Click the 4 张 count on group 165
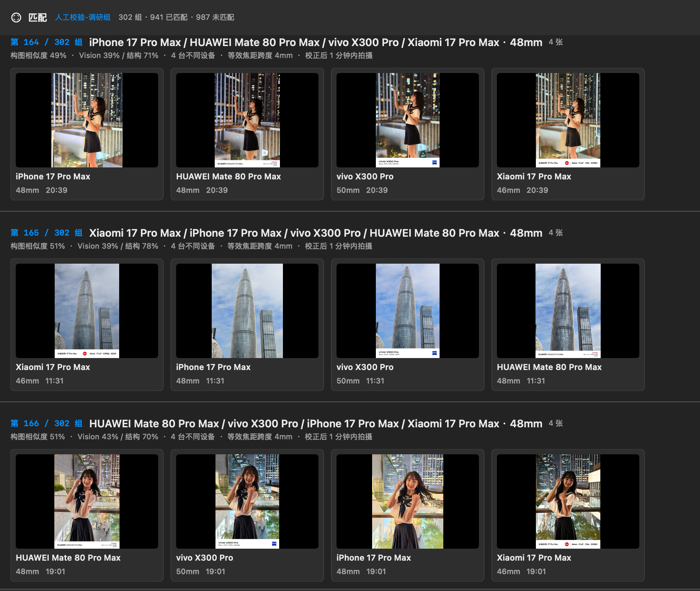The width and height of the screenshot is (700, 591). [x=556, y=233]
